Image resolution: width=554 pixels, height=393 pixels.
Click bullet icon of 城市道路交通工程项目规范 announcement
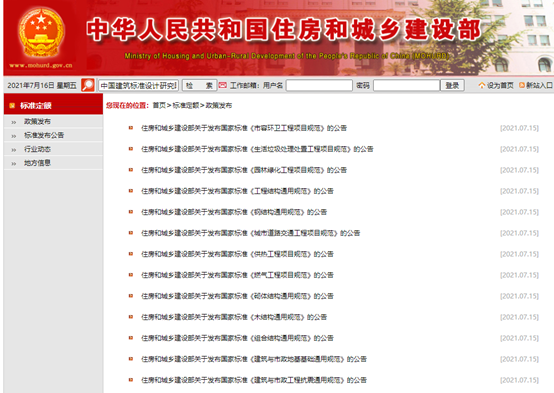(x=131, y=233)
